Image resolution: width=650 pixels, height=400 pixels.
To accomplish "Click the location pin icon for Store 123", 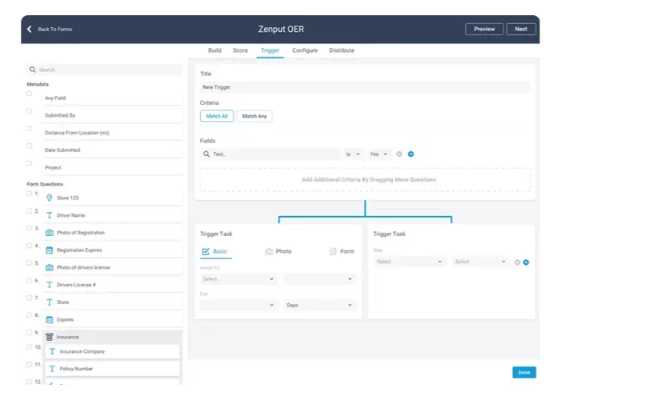I will [x=49, y=198].
